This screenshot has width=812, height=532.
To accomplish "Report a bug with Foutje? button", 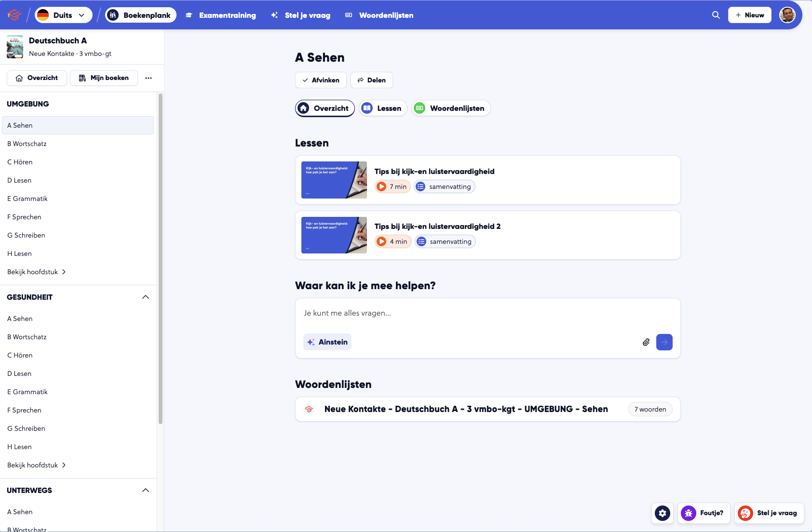I will click(704, 513).
